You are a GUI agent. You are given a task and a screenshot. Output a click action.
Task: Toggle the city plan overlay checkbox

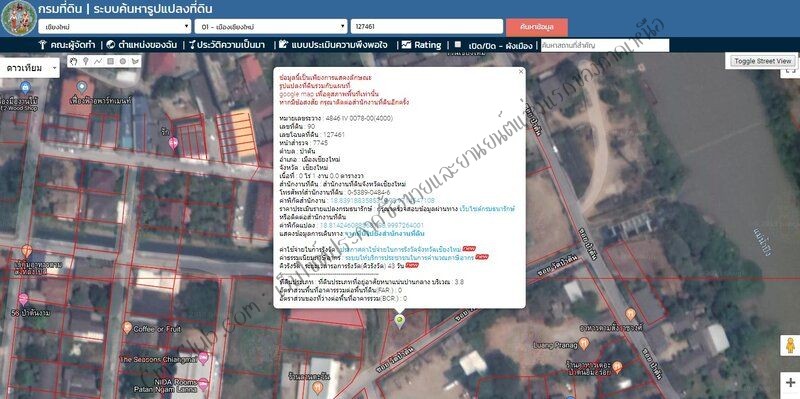pyautogui.click(x=458, y=44)
